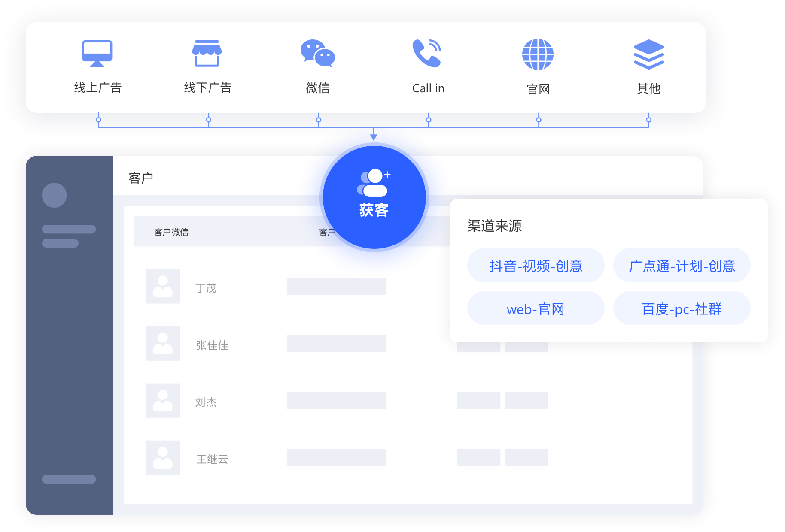The image size is (785, 532).
Task: Click the top sidebar menu placeholder
Action: [69, 229]
